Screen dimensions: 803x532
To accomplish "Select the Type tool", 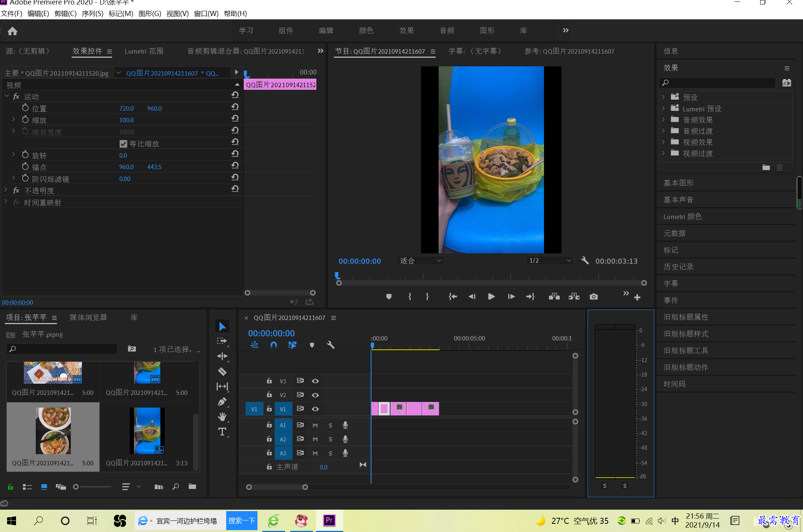I will coord(222,432).
